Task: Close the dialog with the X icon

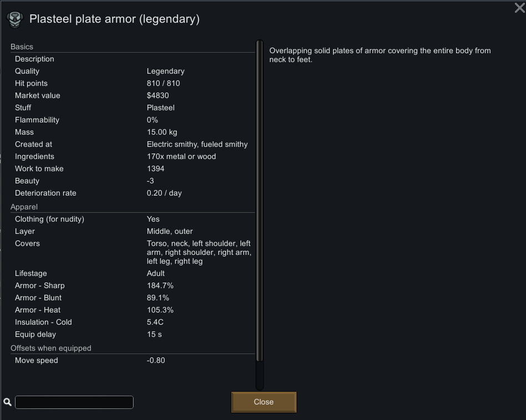Action: (x=520, y=7)
